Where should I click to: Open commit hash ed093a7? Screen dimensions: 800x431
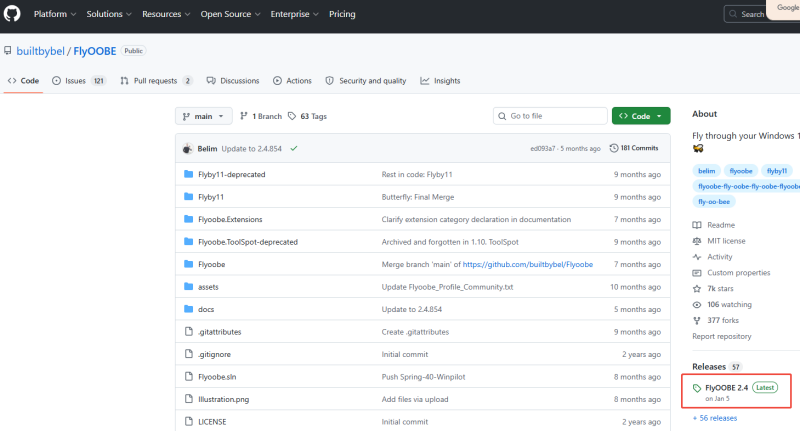point(542,148)
